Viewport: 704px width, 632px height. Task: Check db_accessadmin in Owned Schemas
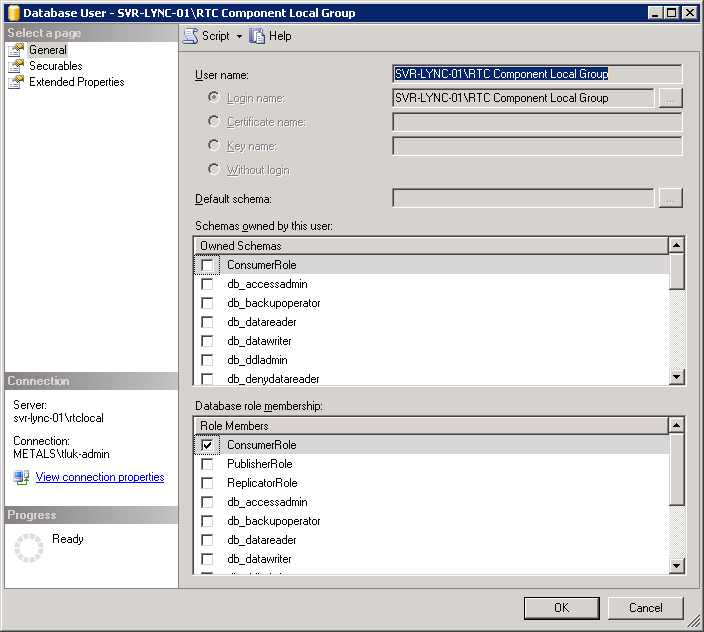(207, 284)
